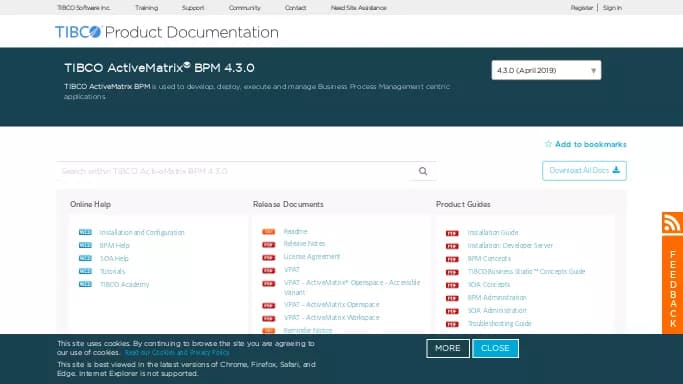Click the web icon next to Installation and Configuration
The image size is (683, 384).
click(x=85, y=232)
